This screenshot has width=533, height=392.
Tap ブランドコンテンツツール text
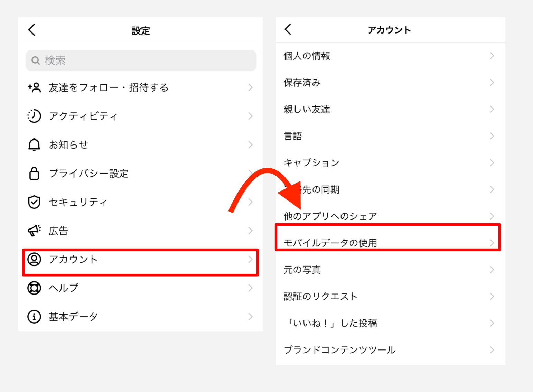coord(340,350)
